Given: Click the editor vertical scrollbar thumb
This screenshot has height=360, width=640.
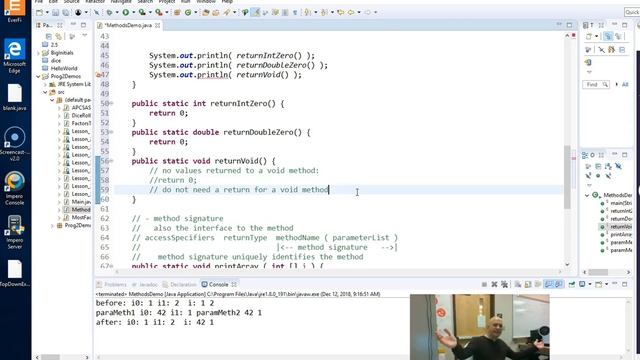Looking at the screenshot, I should [x=567, y=177].
